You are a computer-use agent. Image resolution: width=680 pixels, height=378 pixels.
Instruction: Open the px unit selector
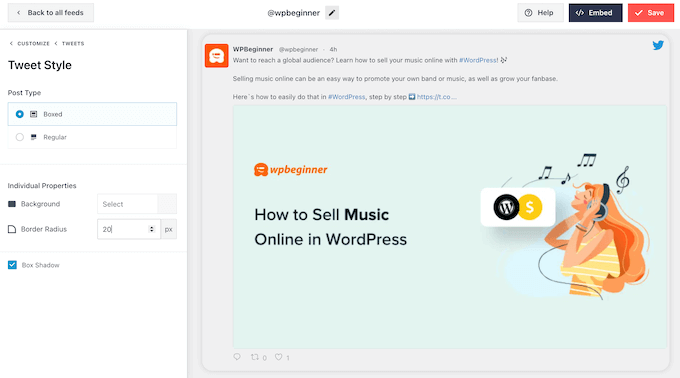(x=169, y=229)
